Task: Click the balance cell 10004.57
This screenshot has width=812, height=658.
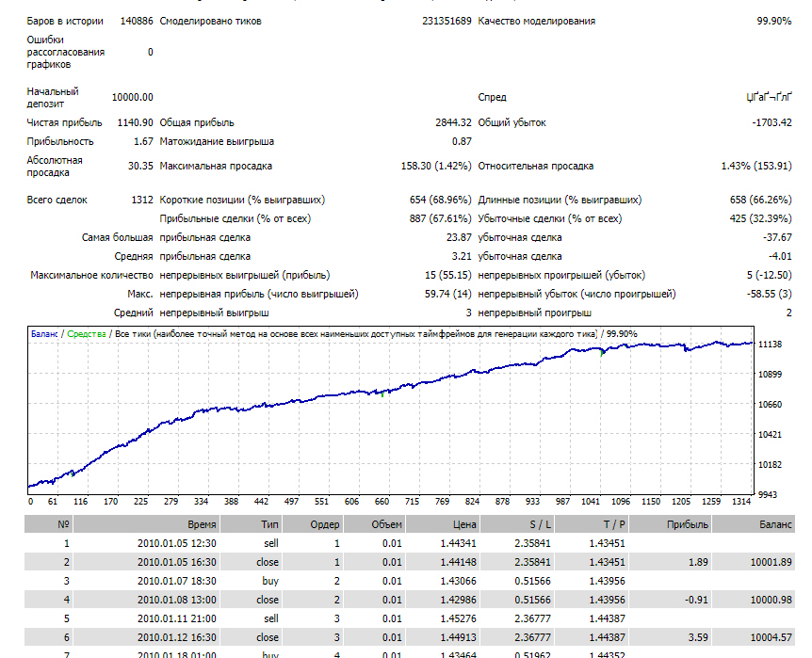Action: pos(771,637)
